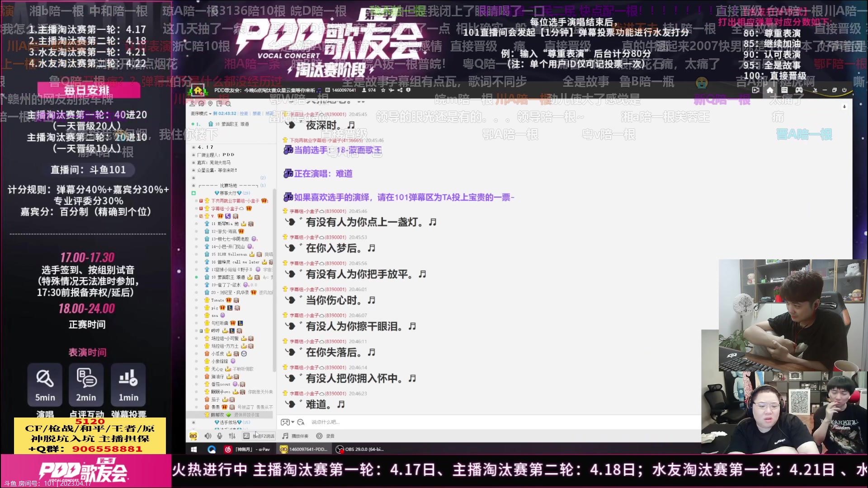Toggle the microphone icon in bottom bar
This screenshot has height=488, width=868.
219,436
